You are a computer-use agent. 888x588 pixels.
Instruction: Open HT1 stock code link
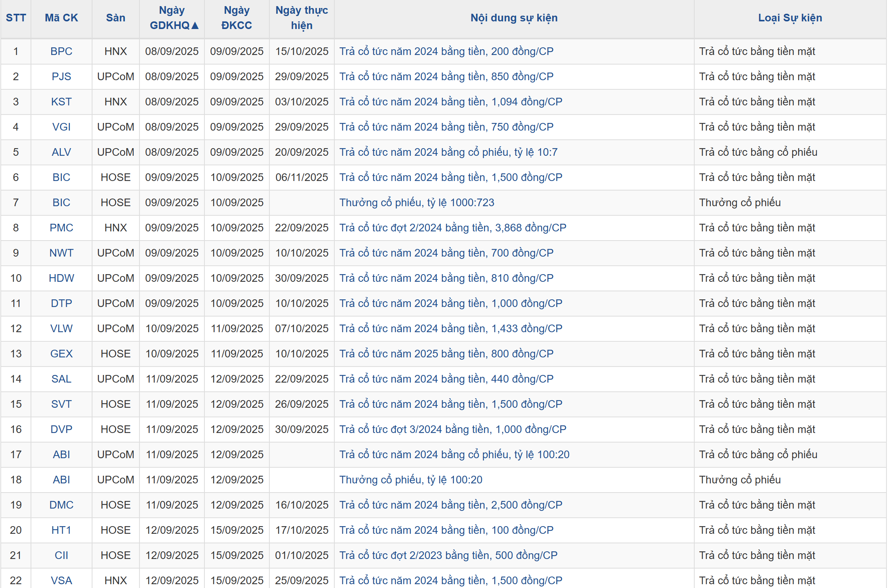point(61,530)
